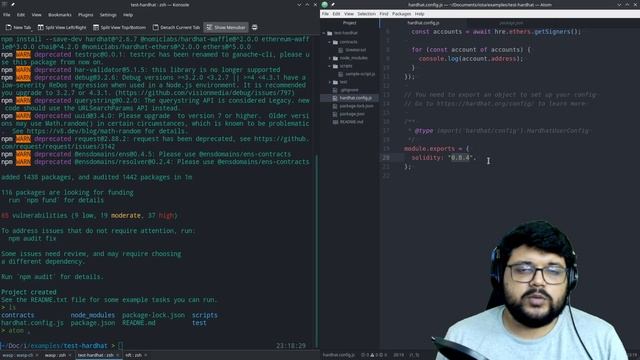Screen dimensions: 640x360
Task: Open the Greeter.sol file in tree
Action: click(356, 50)
